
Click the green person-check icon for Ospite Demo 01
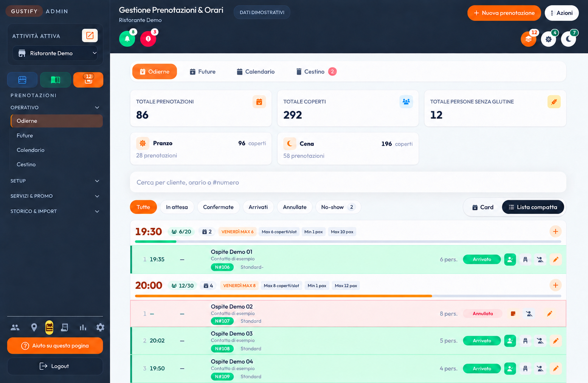point(510,260)
